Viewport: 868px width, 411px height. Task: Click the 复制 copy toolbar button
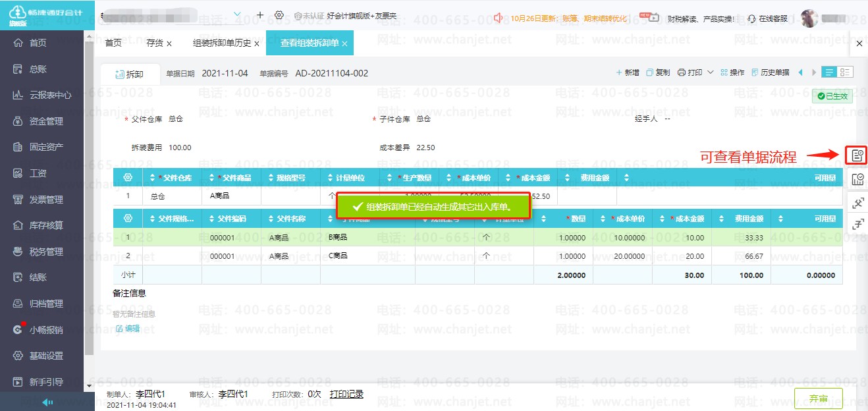coord(658,72)
